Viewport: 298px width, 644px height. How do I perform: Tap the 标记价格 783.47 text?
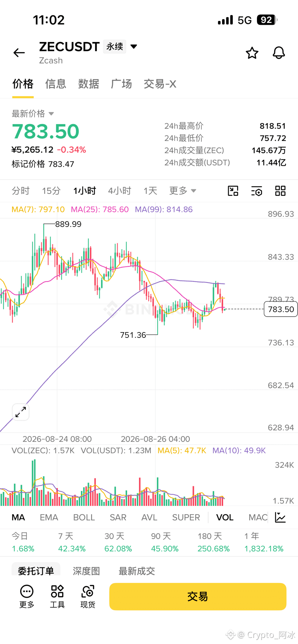[43, 164]
